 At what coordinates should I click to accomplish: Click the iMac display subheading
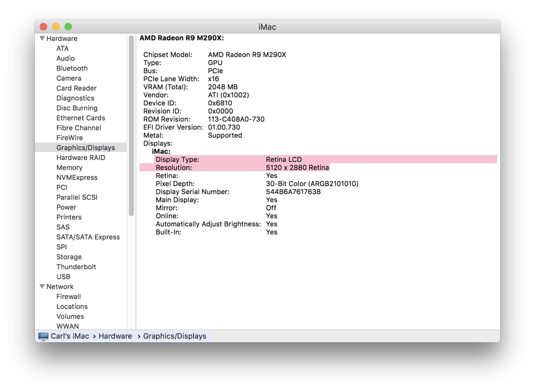(x=161, y=151)
